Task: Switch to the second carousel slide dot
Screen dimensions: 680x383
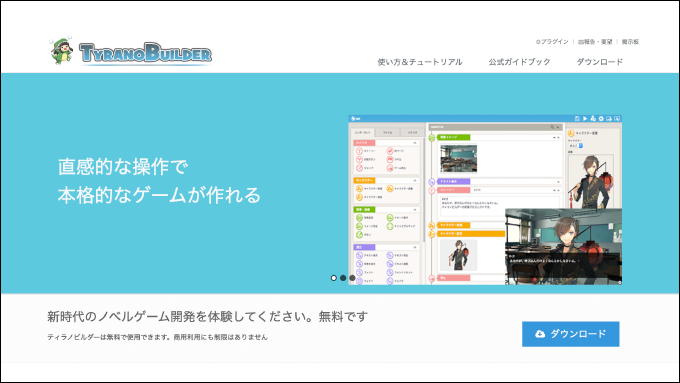Action: point(343,278)
